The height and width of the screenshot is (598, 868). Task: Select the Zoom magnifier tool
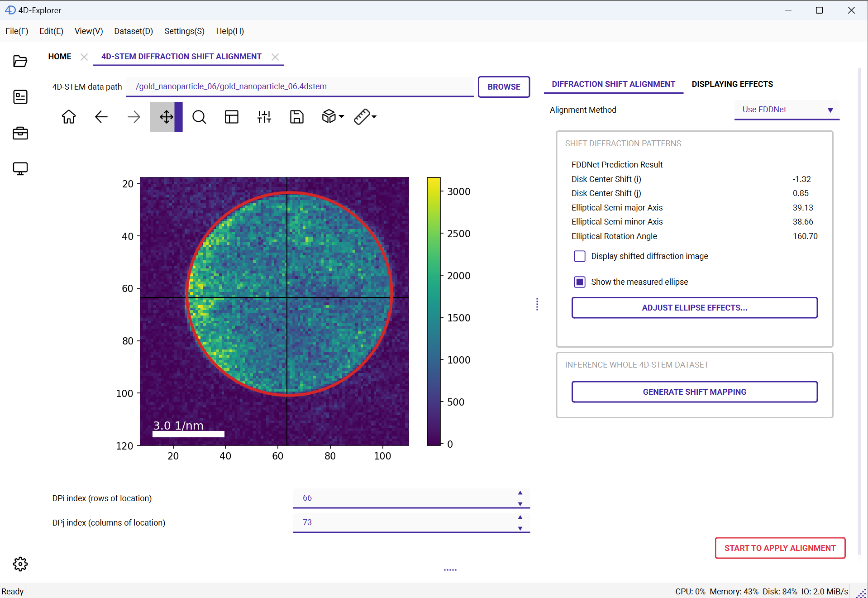(199, 117)
